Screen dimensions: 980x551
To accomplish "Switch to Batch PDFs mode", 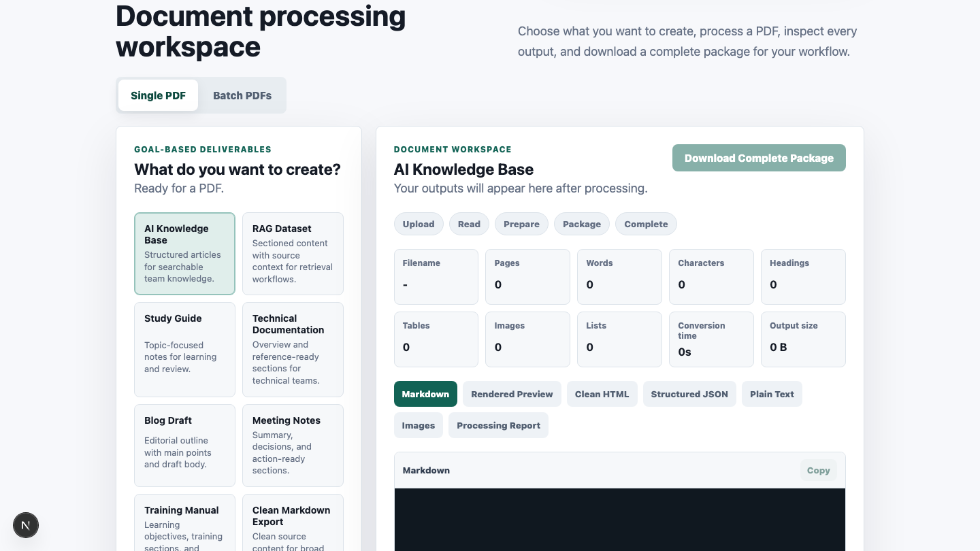I will (x=242, y=95).
